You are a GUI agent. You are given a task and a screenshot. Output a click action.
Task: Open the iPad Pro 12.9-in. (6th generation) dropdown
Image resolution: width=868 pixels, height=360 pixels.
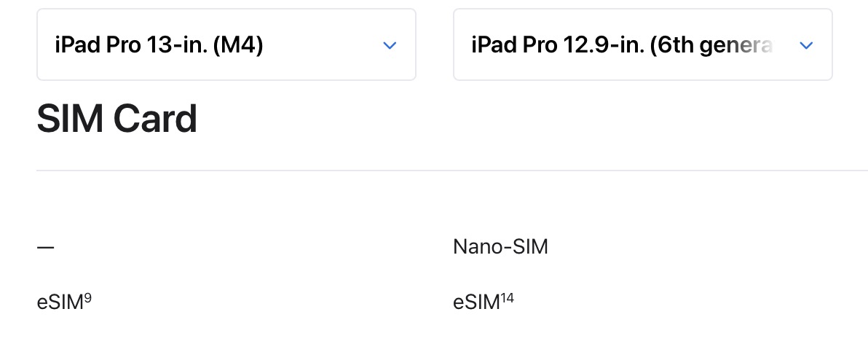click(x=642, y=45)
